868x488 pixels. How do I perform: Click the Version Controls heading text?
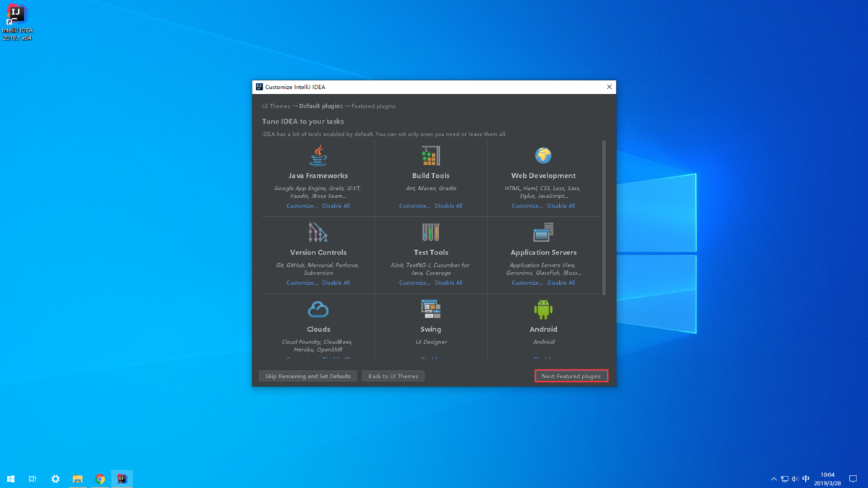318,252
